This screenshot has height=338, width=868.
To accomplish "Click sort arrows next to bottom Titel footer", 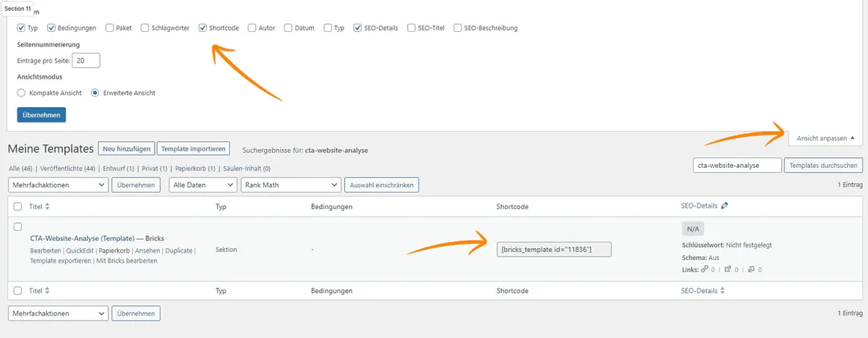I will coord(48,290).
